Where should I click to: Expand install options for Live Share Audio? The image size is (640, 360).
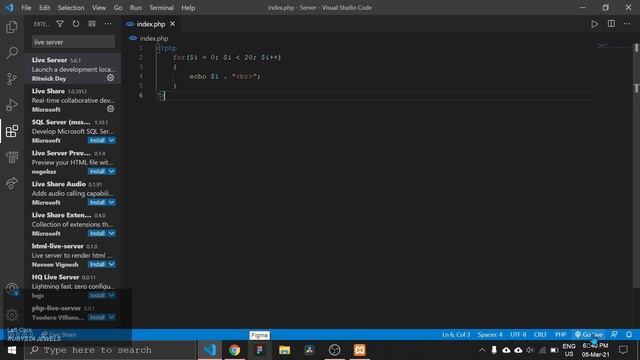click(x=112, y=202)
